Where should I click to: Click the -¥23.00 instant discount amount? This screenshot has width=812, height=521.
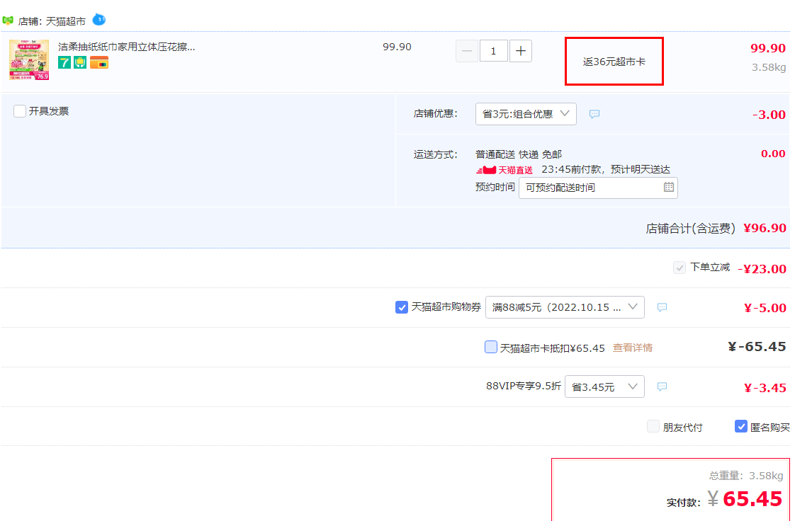click(x=762, y=269)
